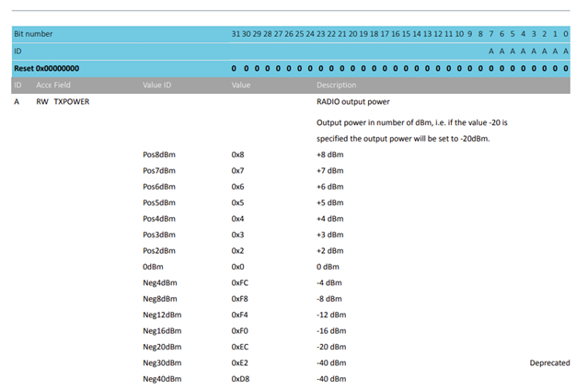
Task: Select the TXPOWER field name
Action: tap(72, 102)
